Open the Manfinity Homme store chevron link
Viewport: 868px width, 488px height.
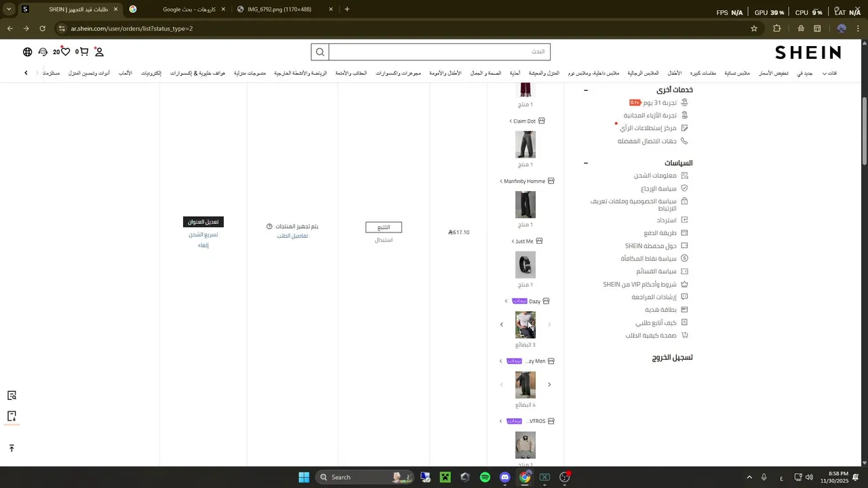(x=501, y=182)
